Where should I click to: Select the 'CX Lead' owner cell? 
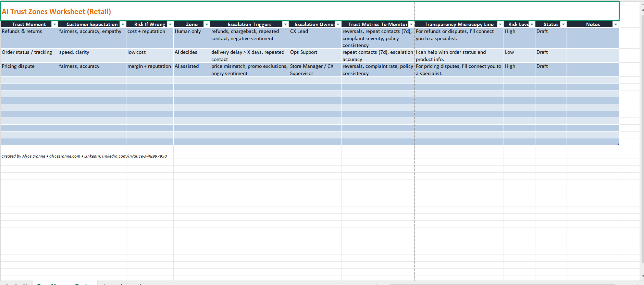315,38
